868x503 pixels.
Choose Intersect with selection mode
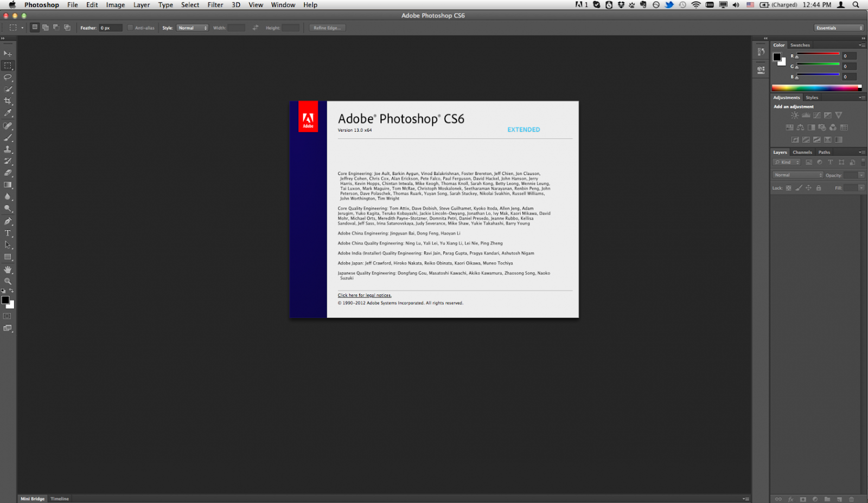pyautogui.click(x=67, y=27)
